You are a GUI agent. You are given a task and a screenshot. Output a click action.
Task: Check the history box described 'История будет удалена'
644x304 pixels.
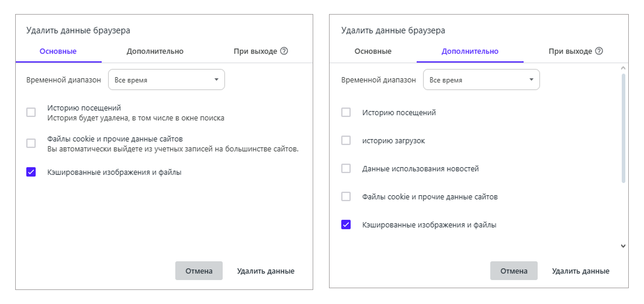(x=31, y=112)
